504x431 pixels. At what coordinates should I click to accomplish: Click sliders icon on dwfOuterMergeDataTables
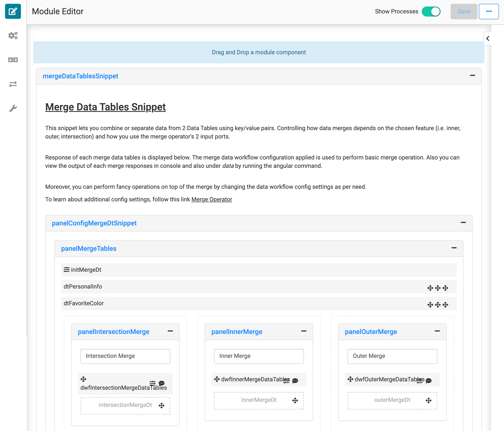[x=420, y=381]
